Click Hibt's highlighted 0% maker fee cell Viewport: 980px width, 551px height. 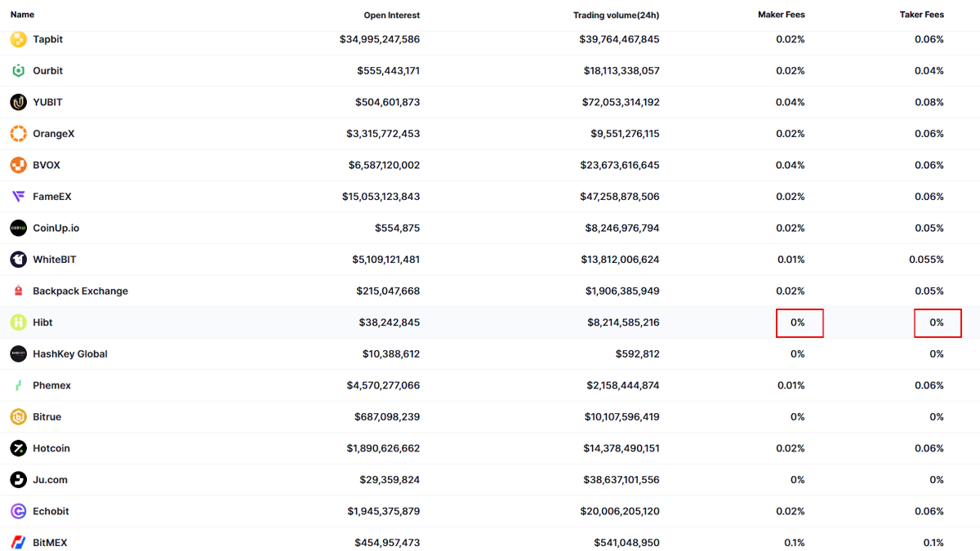[x=799, y=323]
